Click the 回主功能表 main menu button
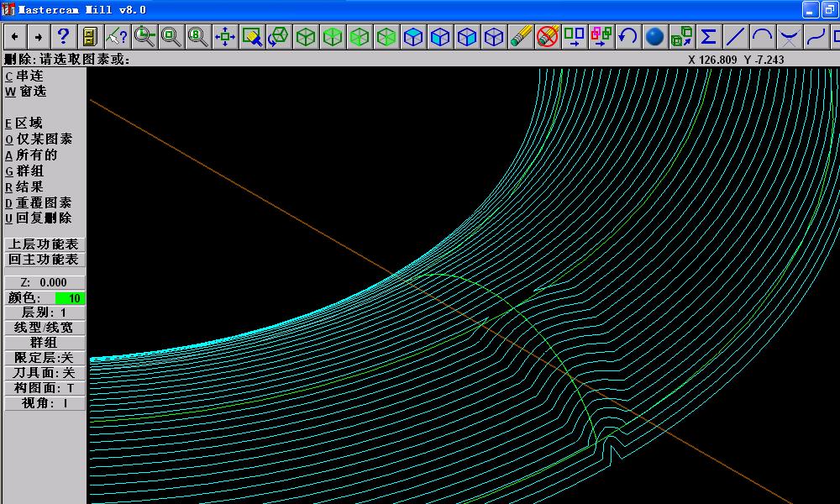 coord(45,260)
